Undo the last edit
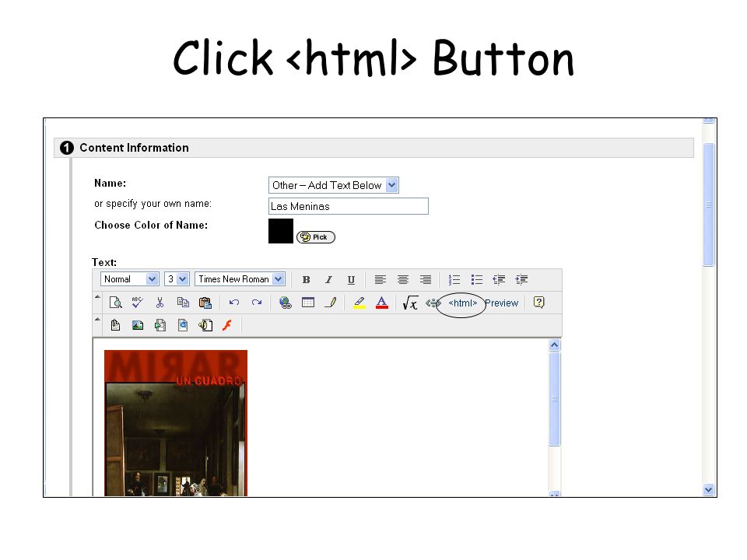This screenshot has height=560, width=747. pyautogui.click(x=234, y=303)
